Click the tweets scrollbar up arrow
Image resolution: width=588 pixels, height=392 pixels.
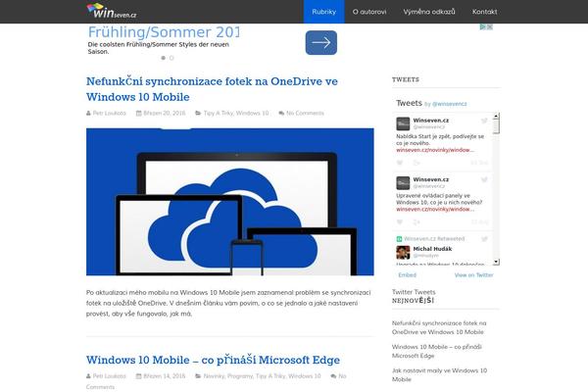tap(496, 116)
